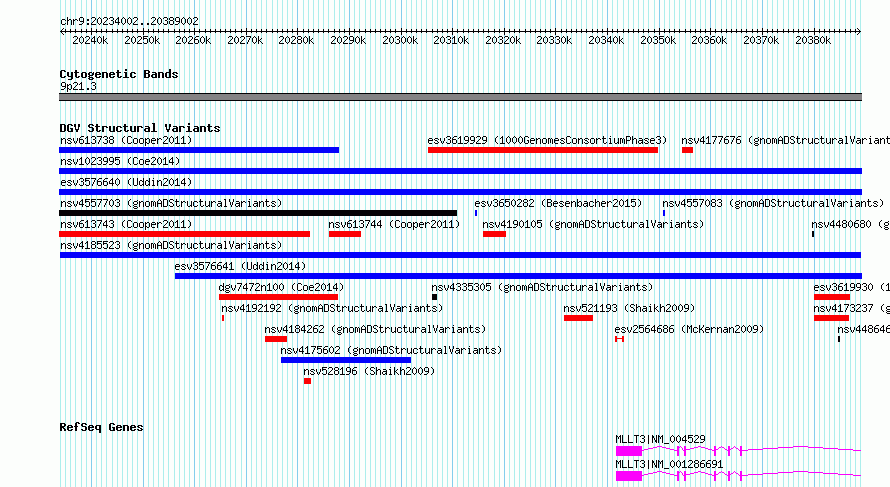Select the blue nsv613738 variant bar
890x487 pixels.
click(x=199, y=150)
